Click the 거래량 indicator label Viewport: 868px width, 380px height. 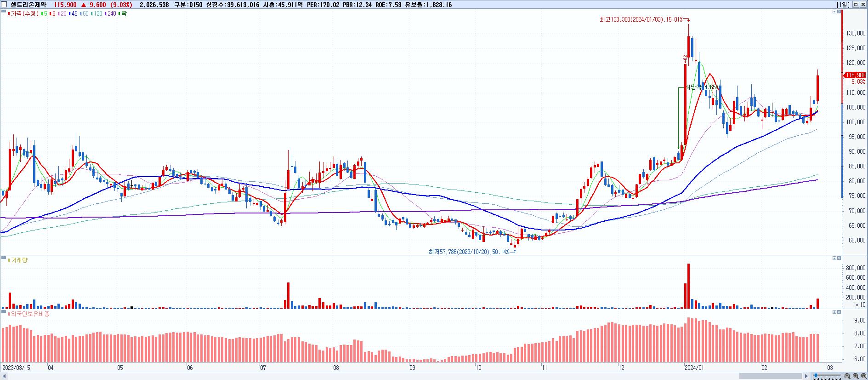tap(18, 260)
